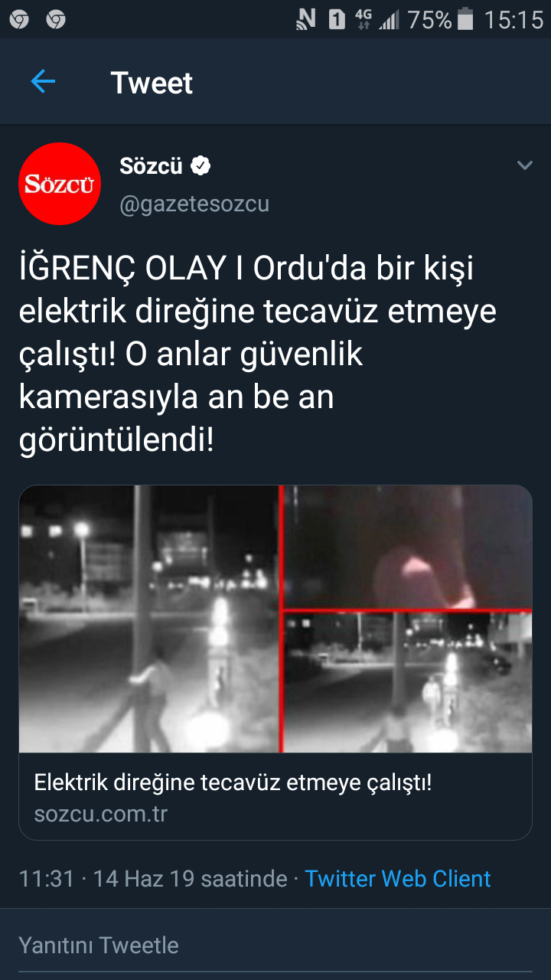
Task: Open the @gazetesozcu handle
Action: pyautogui.click(x=194, y=204)
